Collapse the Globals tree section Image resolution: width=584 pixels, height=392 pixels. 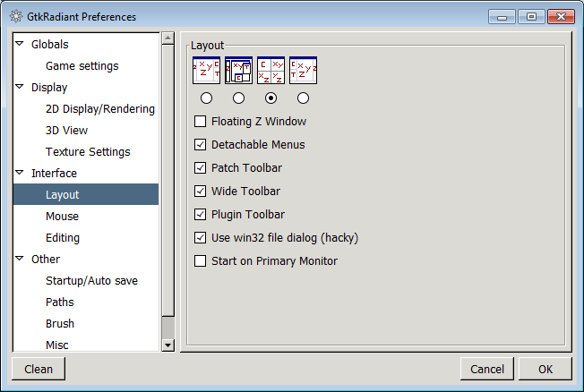pos(20,44)
